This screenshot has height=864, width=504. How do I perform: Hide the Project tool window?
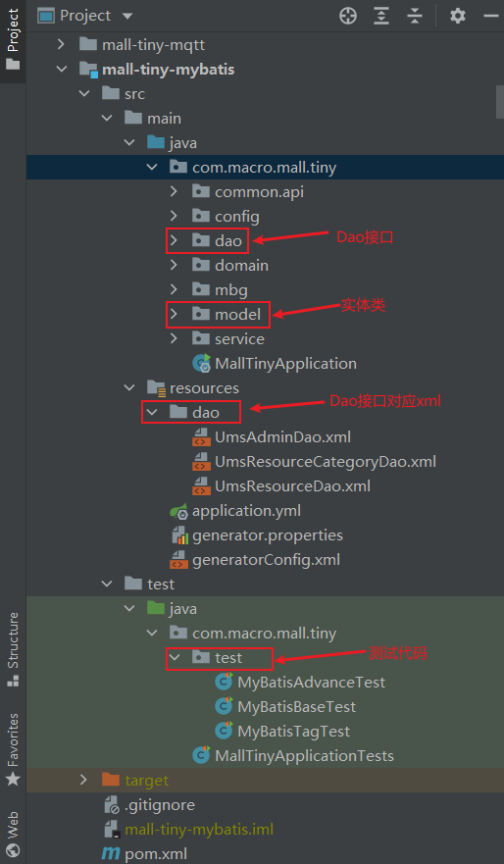coord(491,16)
